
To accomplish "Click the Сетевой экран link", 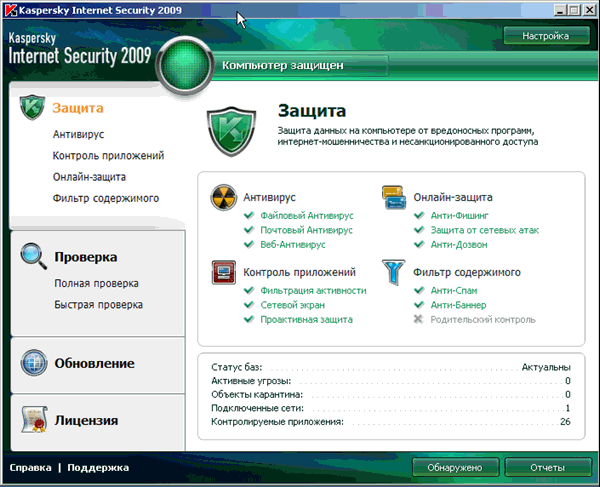I will pyautogui.click(x=294, y=305).
